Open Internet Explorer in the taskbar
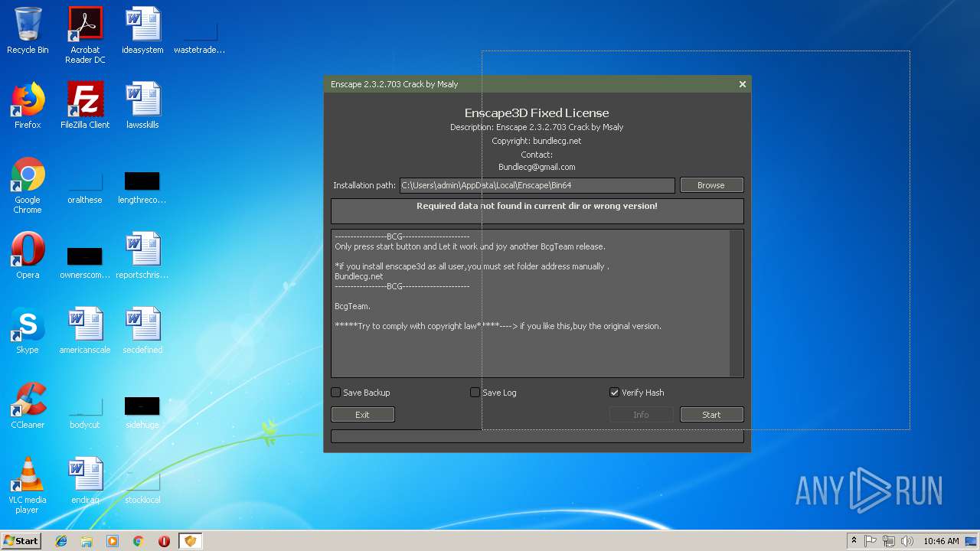Viewport: 980px width, 551px height. [61, 541]
